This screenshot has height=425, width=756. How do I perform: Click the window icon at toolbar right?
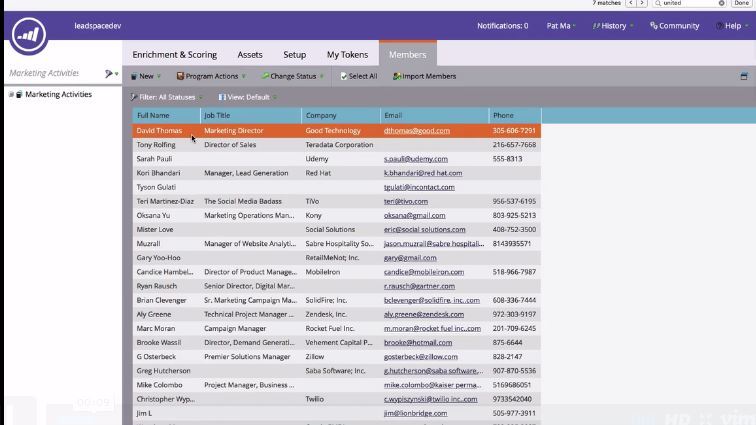(743, 76)
